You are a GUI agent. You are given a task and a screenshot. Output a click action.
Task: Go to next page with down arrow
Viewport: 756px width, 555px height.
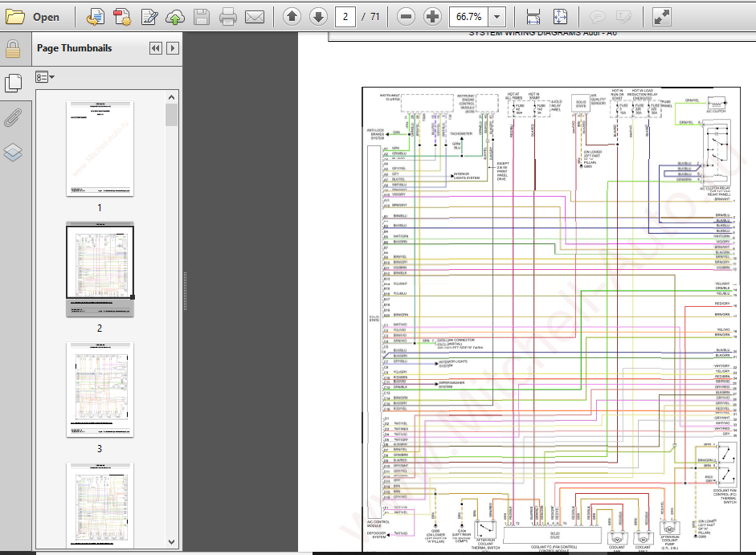coord(318,17)
